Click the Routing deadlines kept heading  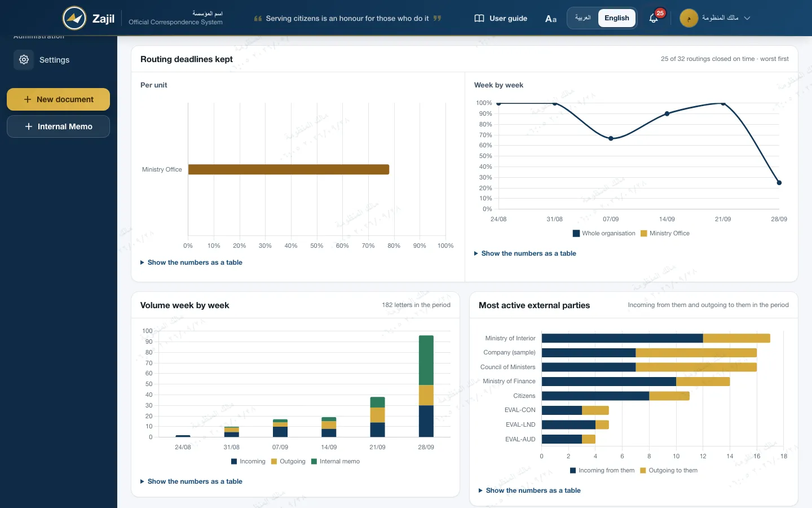[187, 59]
